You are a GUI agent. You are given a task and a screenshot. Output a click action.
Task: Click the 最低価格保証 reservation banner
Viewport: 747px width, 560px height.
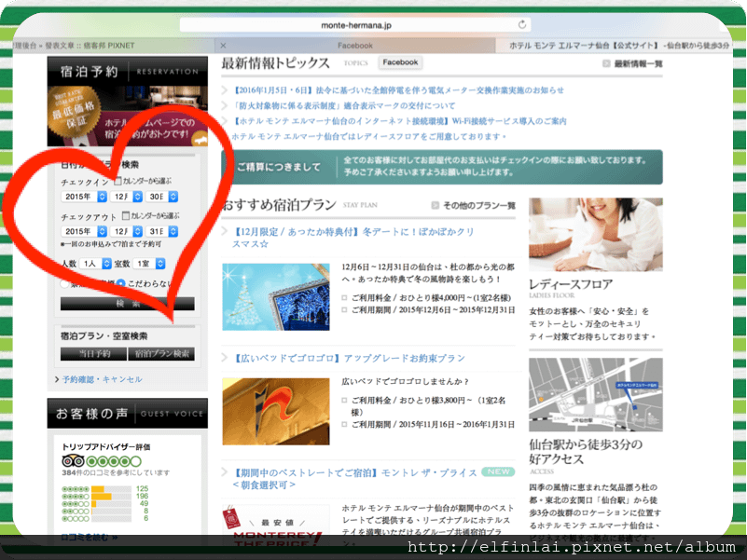click(127, 116)
